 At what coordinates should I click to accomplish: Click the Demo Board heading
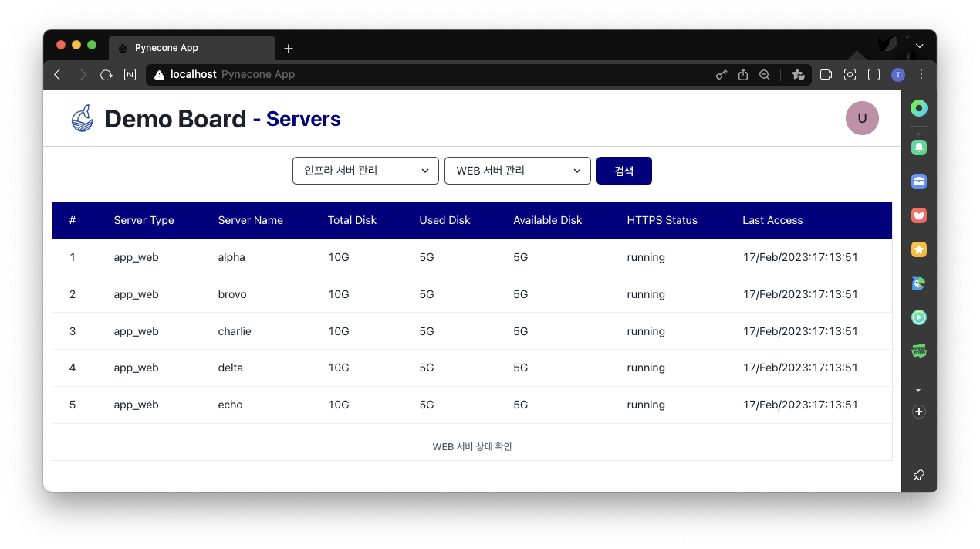tap(175, 119)
